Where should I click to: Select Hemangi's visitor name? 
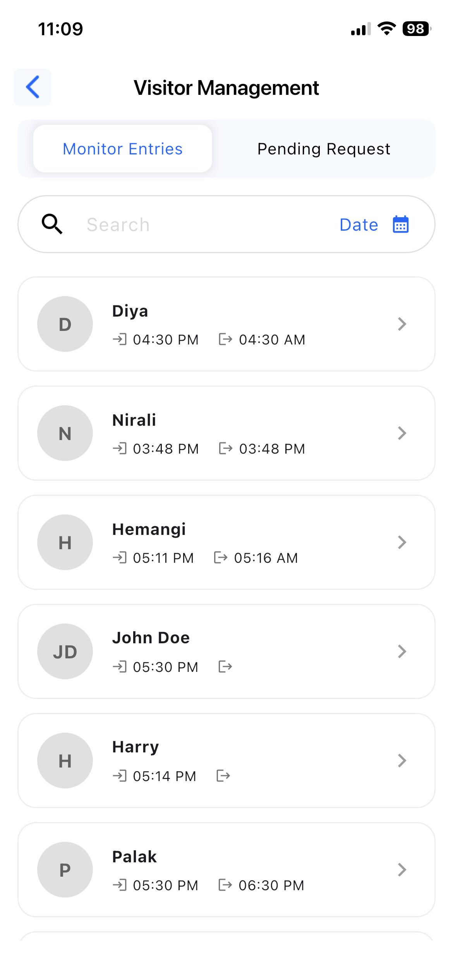tap(149, 529)
